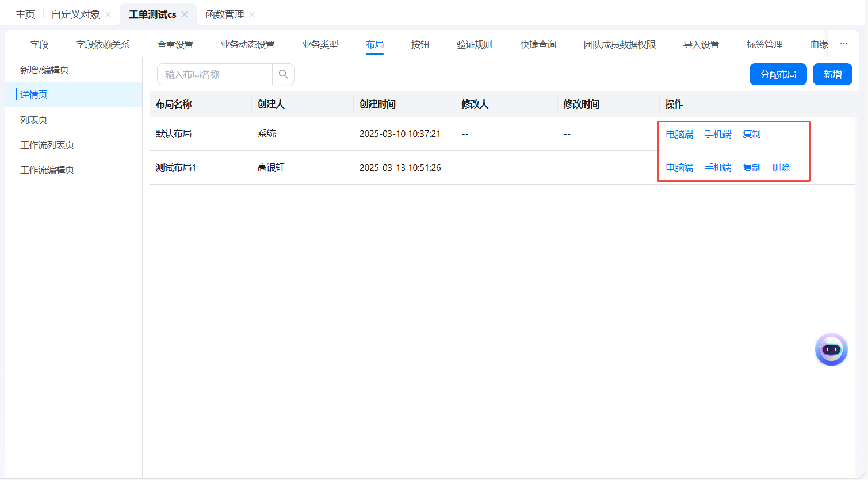The height and width of the screenshot is (480, 868).
Task: Close the 自定义对象 tab
Action: [108, 14]
